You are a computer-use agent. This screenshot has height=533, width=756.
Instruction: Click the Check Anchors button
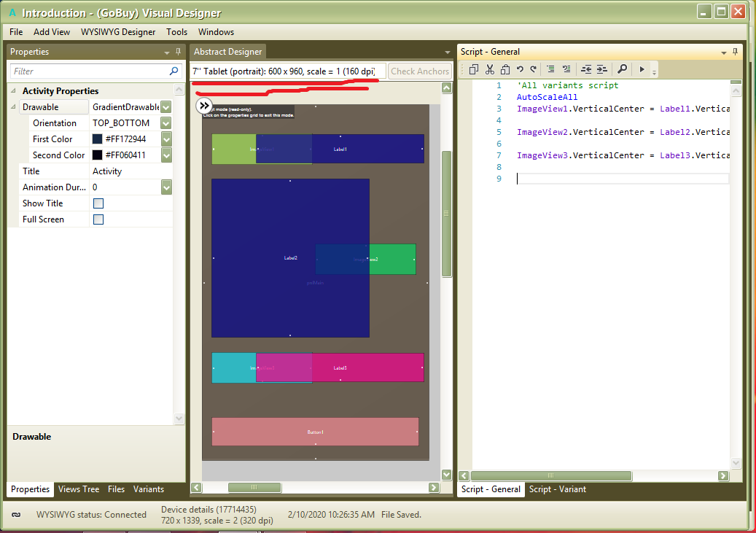[x=420, y=71]
